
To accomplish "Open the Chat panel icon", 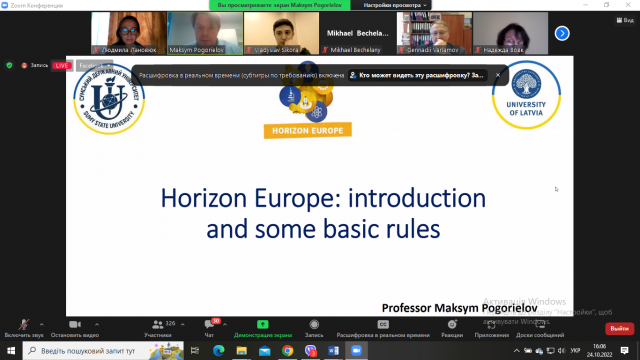I will (x=209, y=324).
